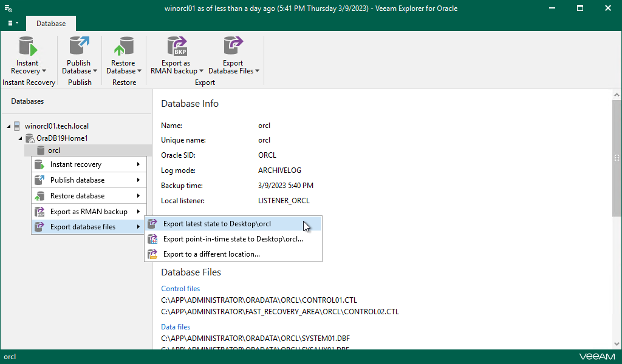Click the OraDB19Home1 home icon
622x364 pixels.
click(30, 138)
